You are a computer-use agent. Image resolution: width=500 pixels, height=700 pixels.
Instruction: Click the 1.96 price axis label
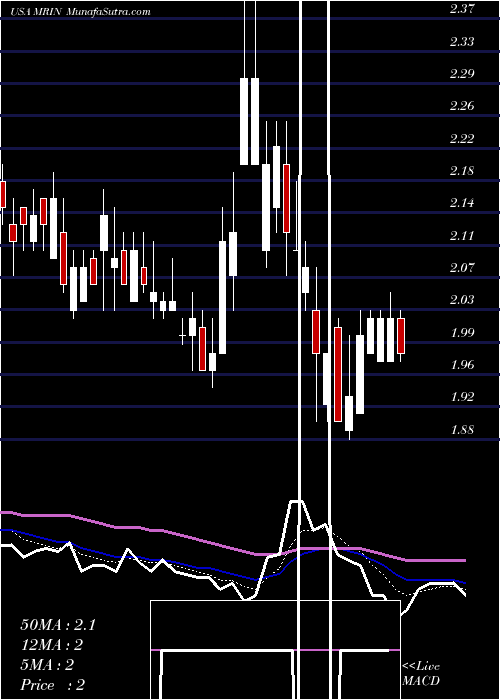(462, 364)
